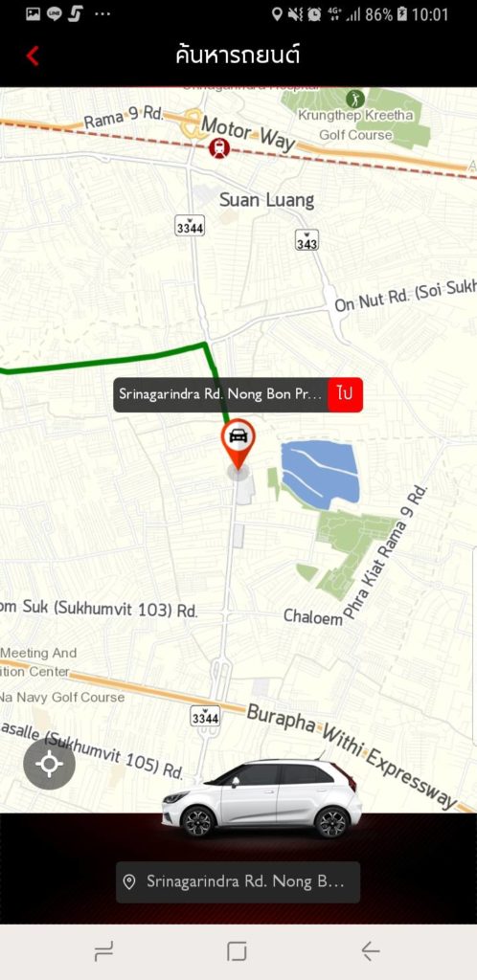Open Android recent apps button
This screenshot has width=477, height=980.
coord(103,952)
